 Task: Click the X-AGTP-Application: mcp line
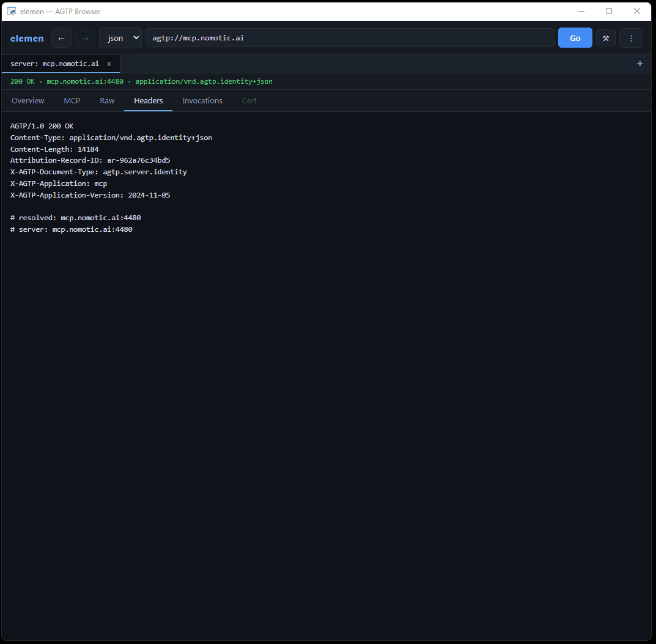click(x=59, y=183)
